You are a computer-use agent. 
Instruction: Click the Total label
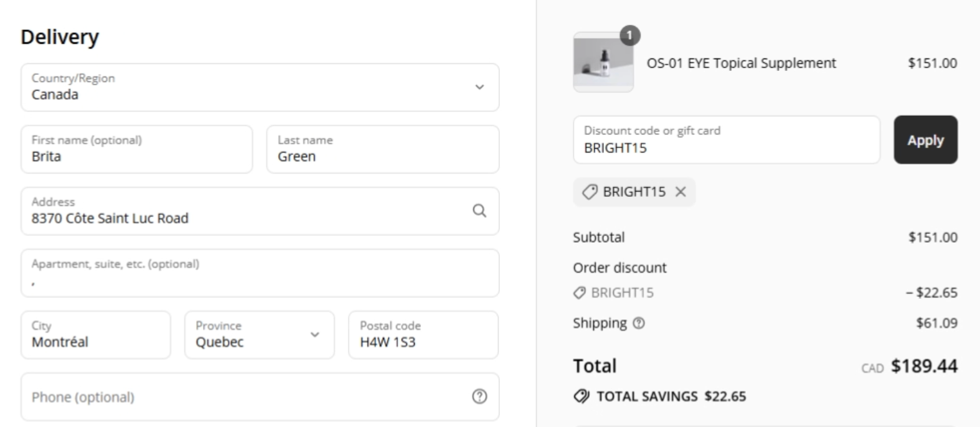click(595, 366)
